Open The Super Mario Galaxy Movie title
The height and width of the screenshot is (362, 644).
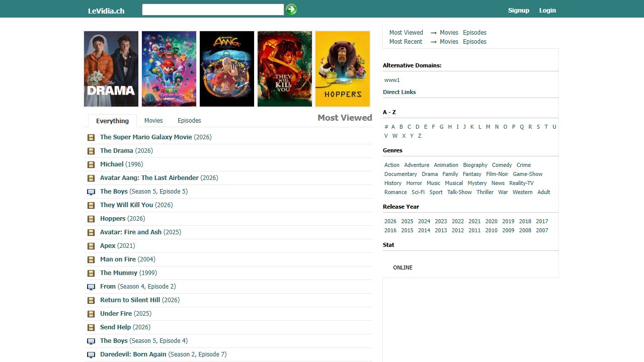[146, 137]
